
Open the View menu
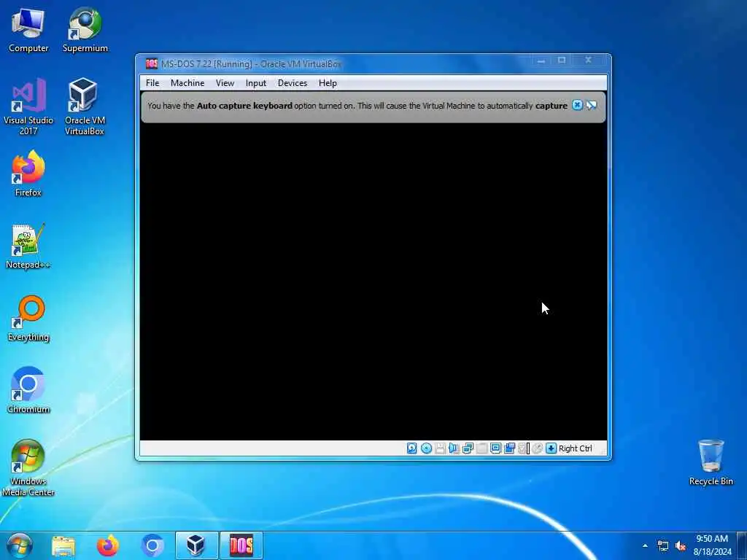(x=225, y=83)
